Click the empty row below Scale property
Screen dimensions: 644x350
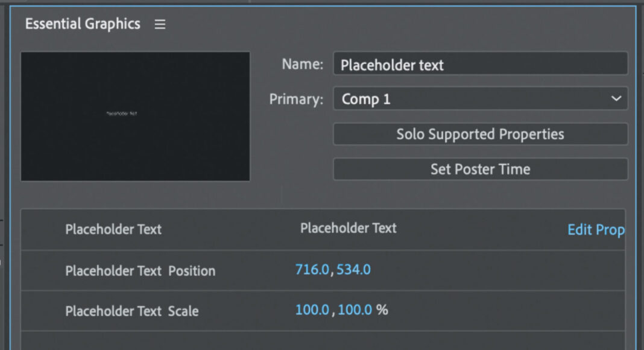(323, 340)
